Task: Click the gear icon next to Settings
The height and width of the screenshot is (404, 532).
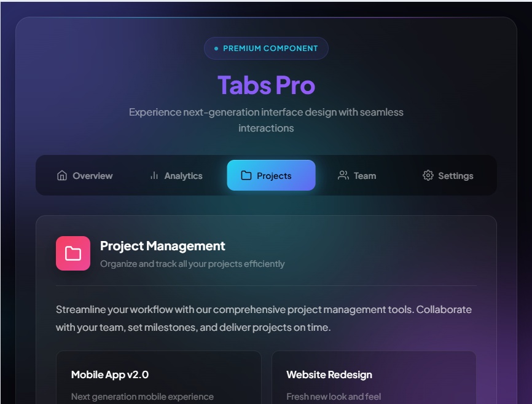Action: tap(428, 175)
